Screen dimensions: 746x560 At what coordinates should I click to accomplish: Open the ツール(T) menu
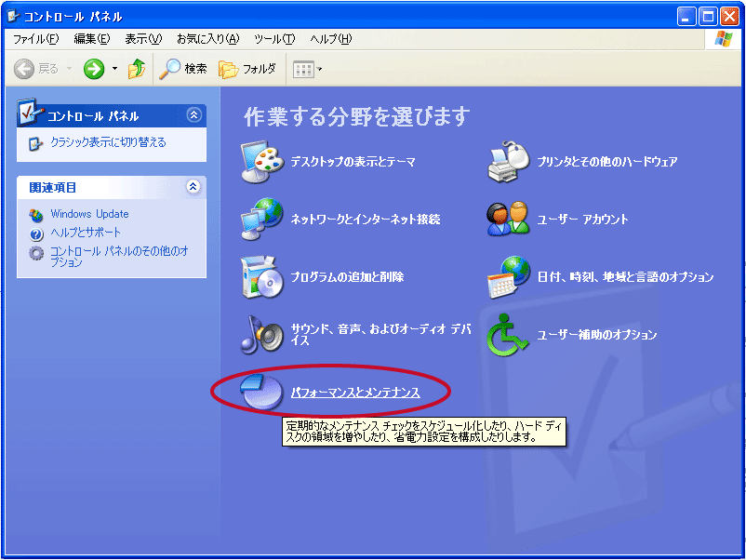[274, 39]
